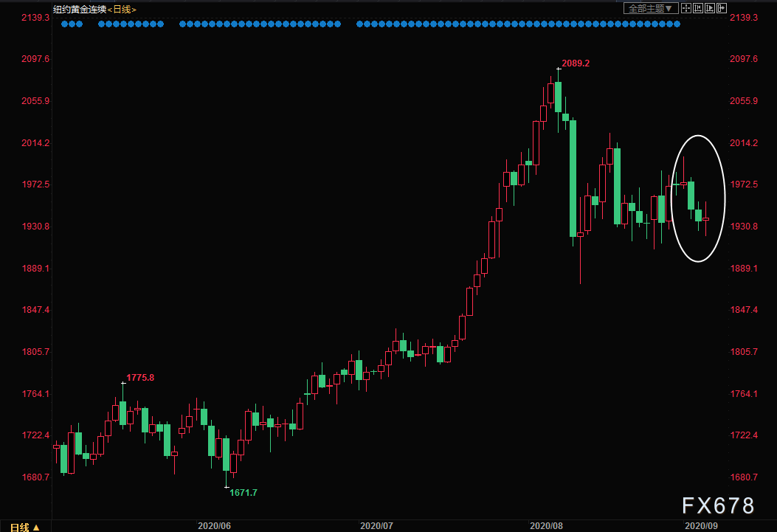This screenshot has height=532, width=777.
Task: Click 1847.4 on the right price axis
Action: pyautogui.click(x=744, y=310)
